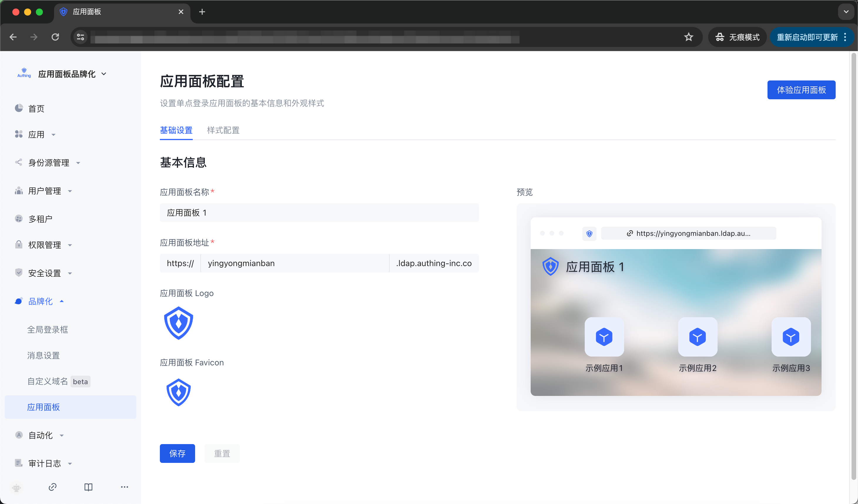Open the documentation book icon
Viewport: 858px width, 504px height.
pyautogui.click(x=88, y=487)
